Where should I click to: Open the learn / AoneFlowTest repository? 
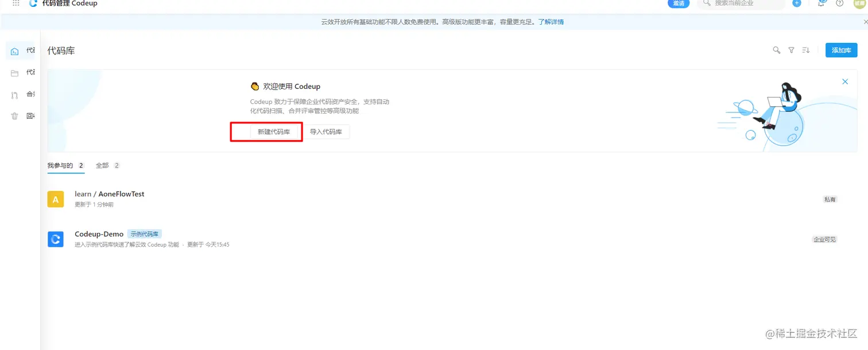coord(110,194)
